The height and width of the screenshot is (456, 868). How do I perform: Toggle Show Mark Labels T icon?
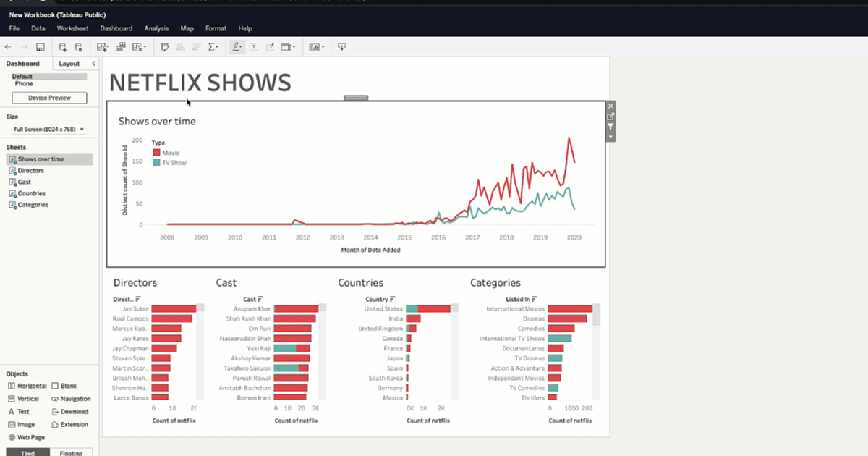tap(255, 47)
